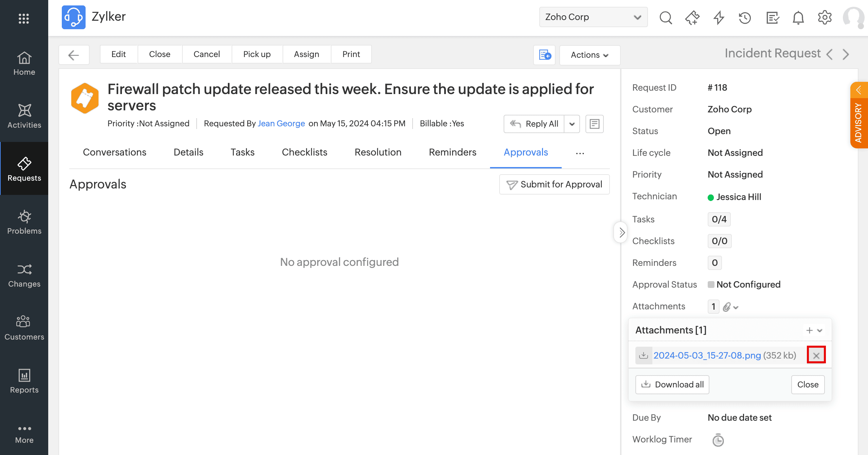Click Submit for Approval button

[554, 184]
